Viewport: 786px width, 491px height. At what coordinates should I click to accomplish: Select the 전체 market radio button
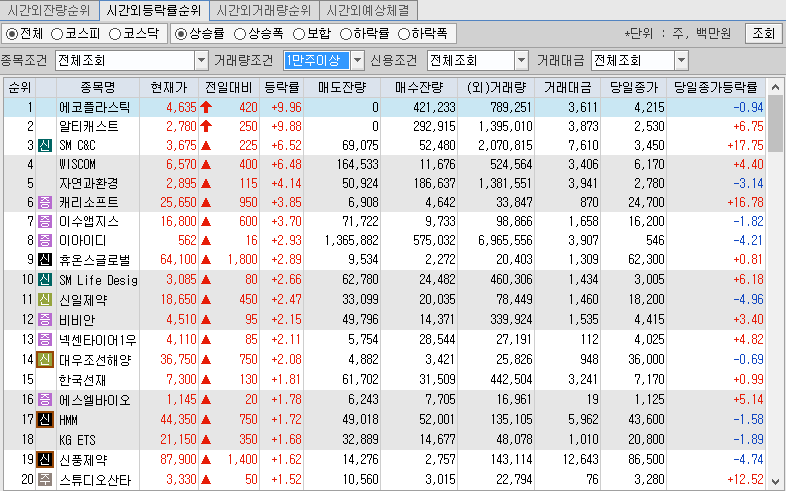[12, 34]
